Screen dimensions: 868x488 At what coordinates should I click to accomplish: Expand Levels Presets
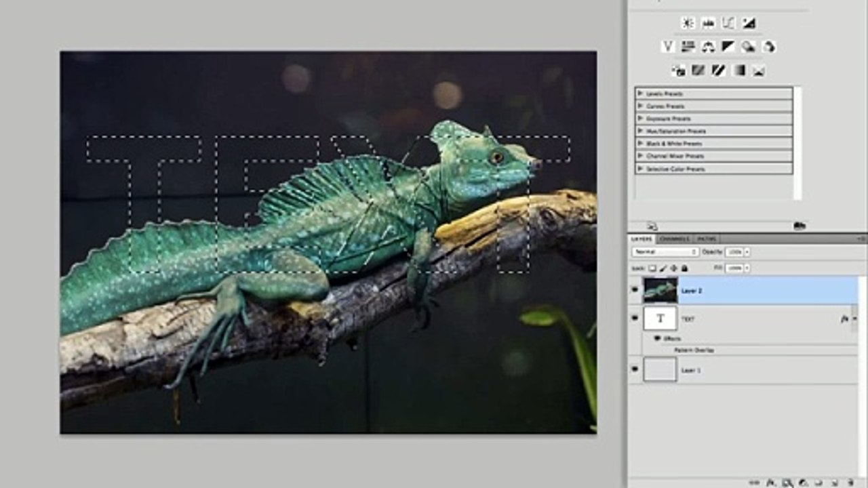click(x=640, y=94)
